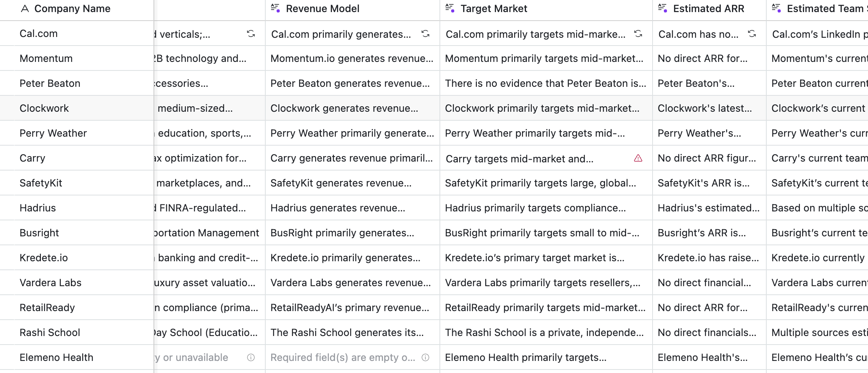The width and height of the screenshot is (868, 373).
Task: Click the AI field icon beside Estimated ARR
Action: pyautogui.click(x=663, y=8)
